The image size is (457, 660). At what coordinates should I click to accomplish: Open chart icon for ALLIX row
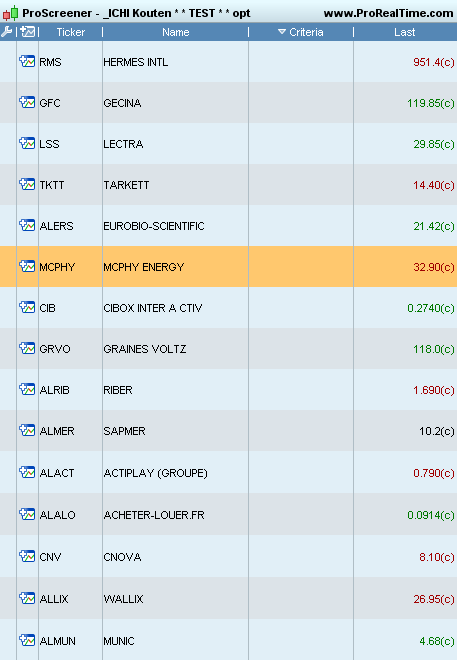(27, 598)
